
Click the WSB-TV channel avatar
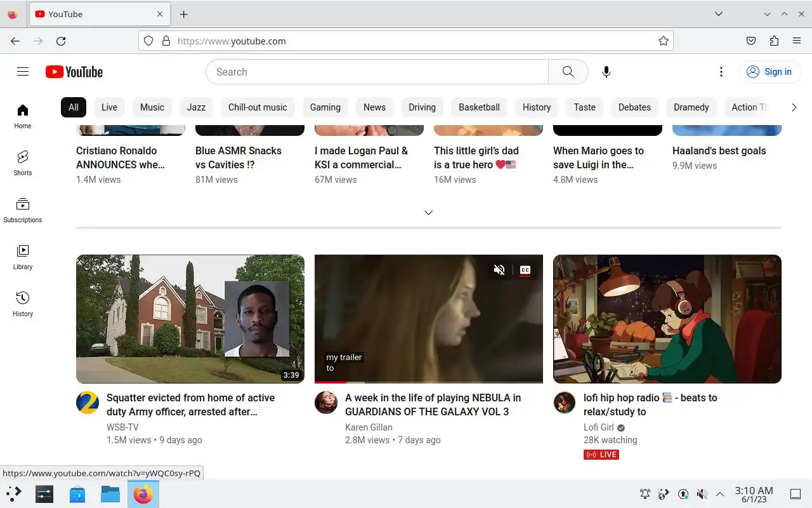tap(88, 403)
